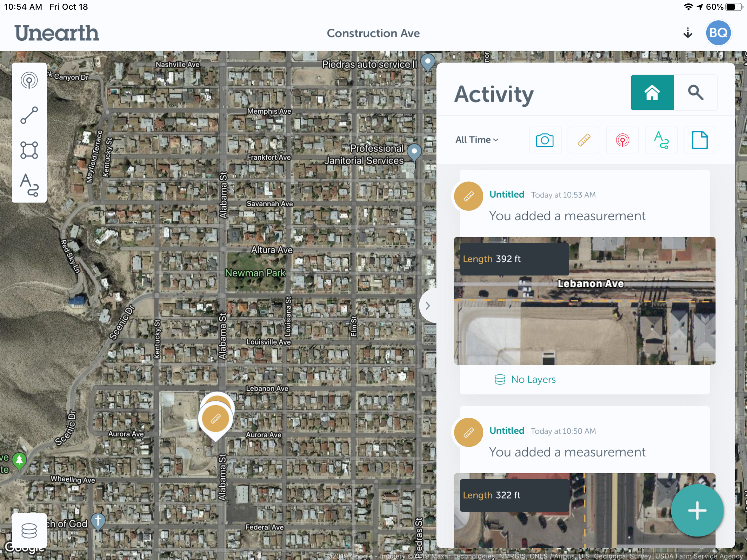The height and width of the screenshot is (560, 747).
Task: Click the first You added a measurement text
Action: coord(567,216)
